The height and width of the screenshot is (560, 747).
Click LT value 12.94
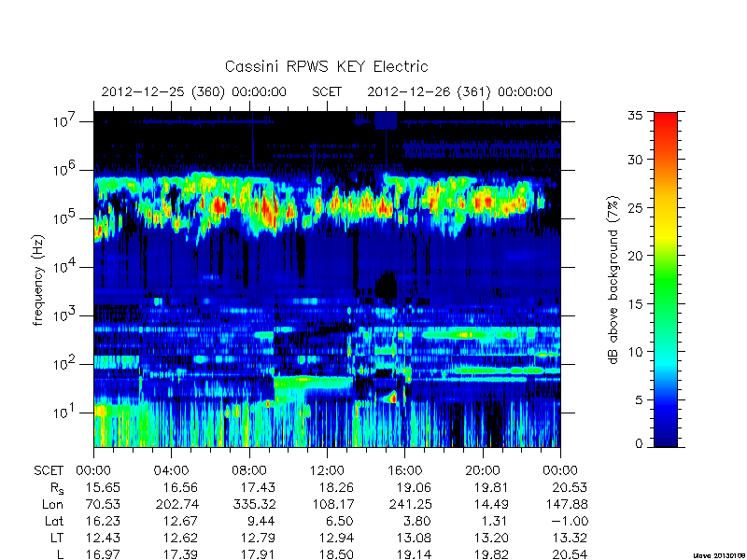pos(336,538)
